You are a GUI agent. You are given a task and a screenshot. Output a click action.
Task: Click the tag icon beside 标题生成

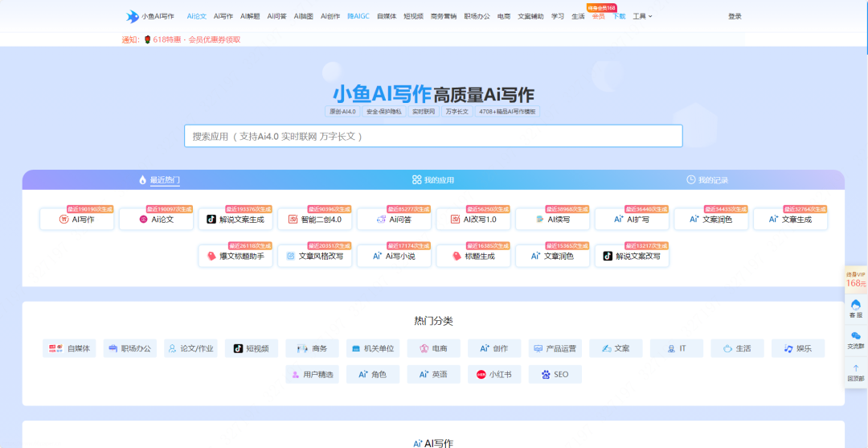pos(457,256)
